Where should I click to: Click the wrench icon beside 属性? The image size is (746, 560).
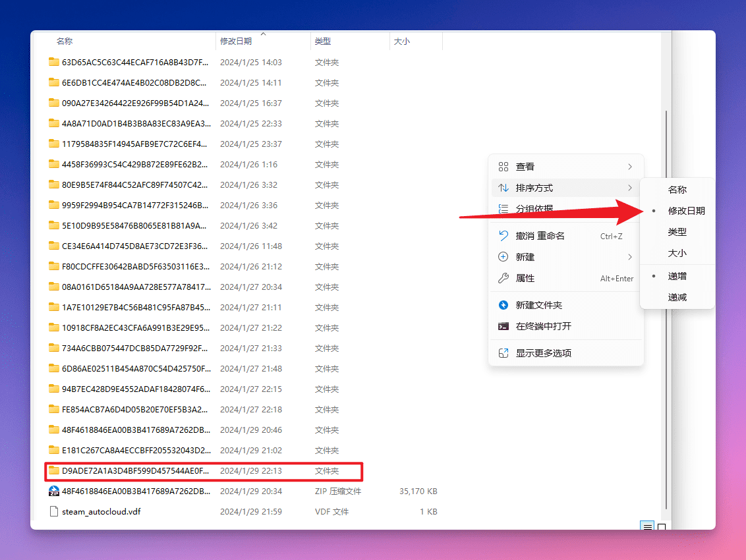point(503,278)
